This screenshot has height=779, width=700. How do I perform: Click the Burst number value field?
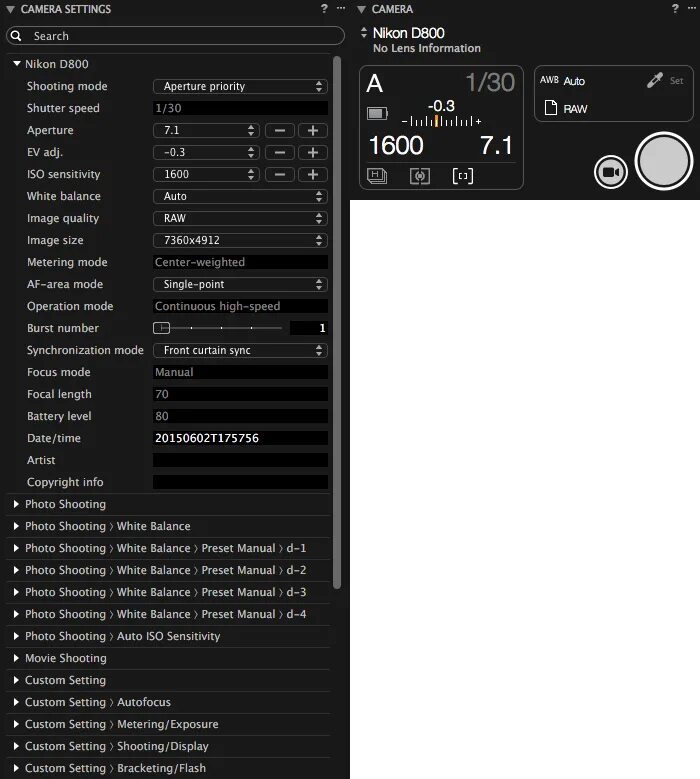(309, 328)
